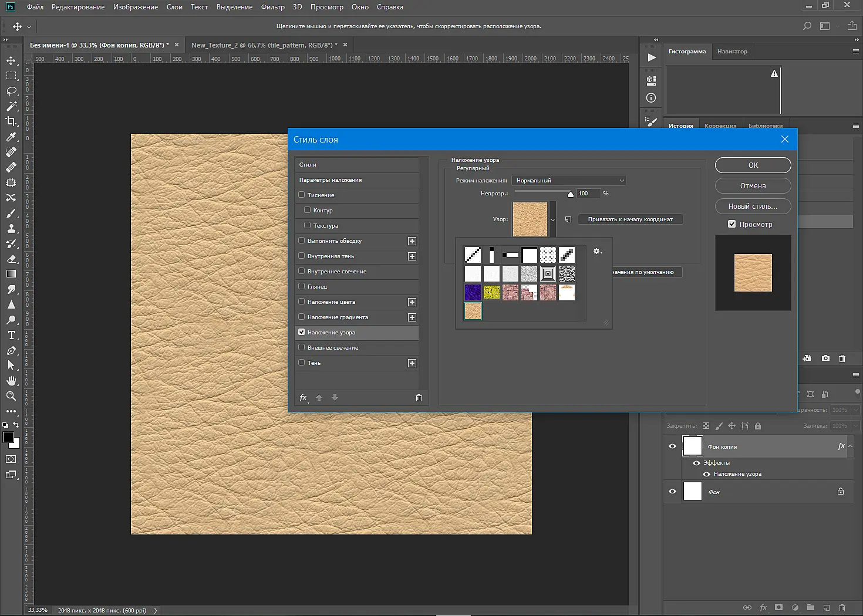Open the pattern picker dropdown arrow
This screenshot has width=863, height=616.
pyautogui.click(x=552, y=220)
